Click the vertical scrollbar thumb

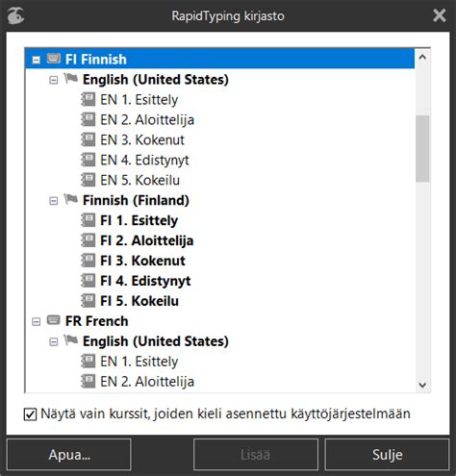(422, 149)
